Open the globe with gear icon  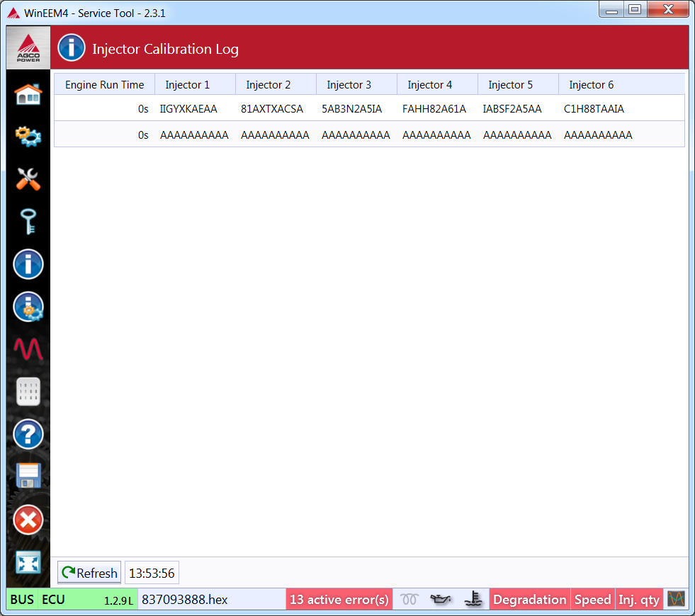tap(28, 307)
